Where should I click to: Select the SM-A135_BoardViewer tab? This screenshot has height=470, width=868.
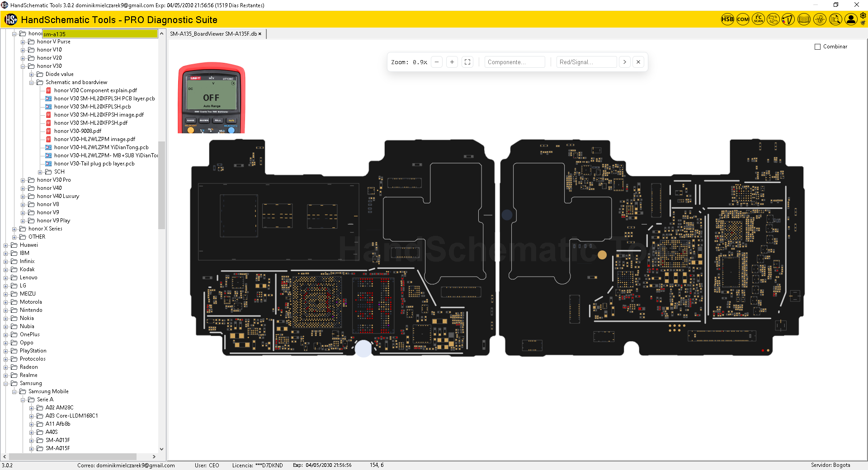(213, 34)
